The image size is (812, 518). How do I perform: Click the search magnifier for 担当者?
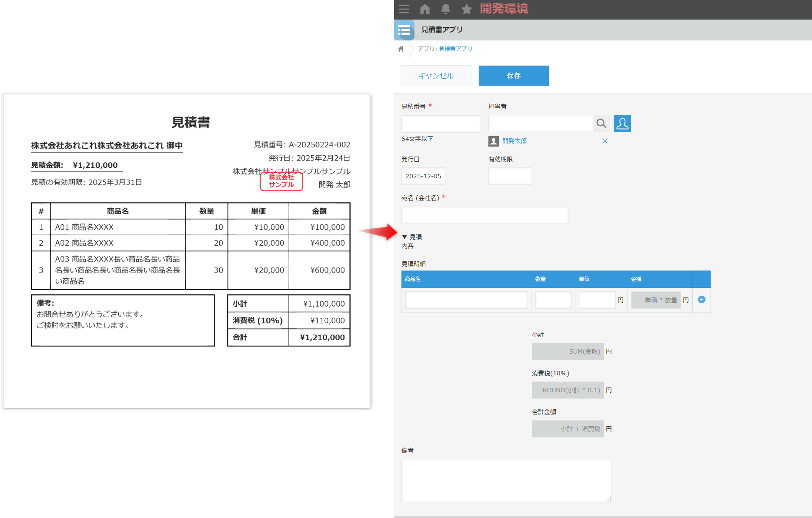(601, 124)
